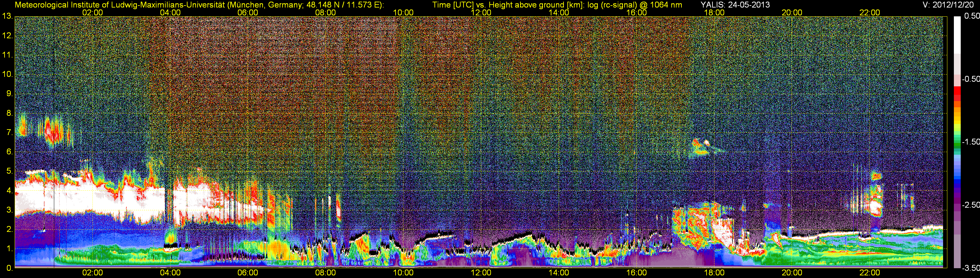Click the 11 km height axis label
This screenshot has width=980, height=278.
[x=7, y=55]
